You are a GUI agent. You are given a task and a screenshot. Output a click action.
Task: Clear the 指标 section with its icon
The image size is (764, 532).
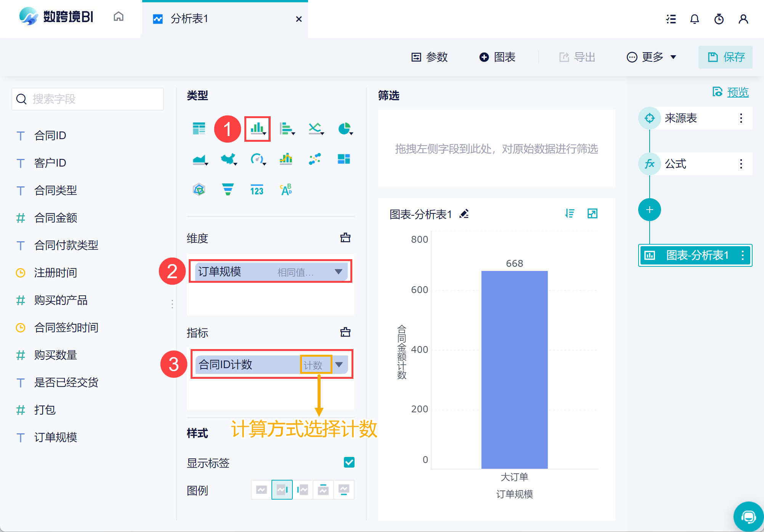[345, 332]
